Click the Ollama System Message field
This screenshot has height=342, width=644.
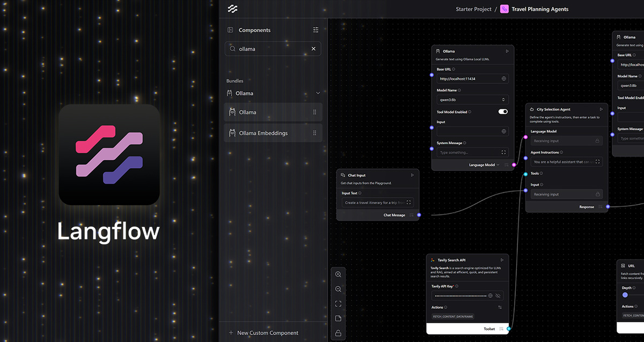(x=472, y=153)
